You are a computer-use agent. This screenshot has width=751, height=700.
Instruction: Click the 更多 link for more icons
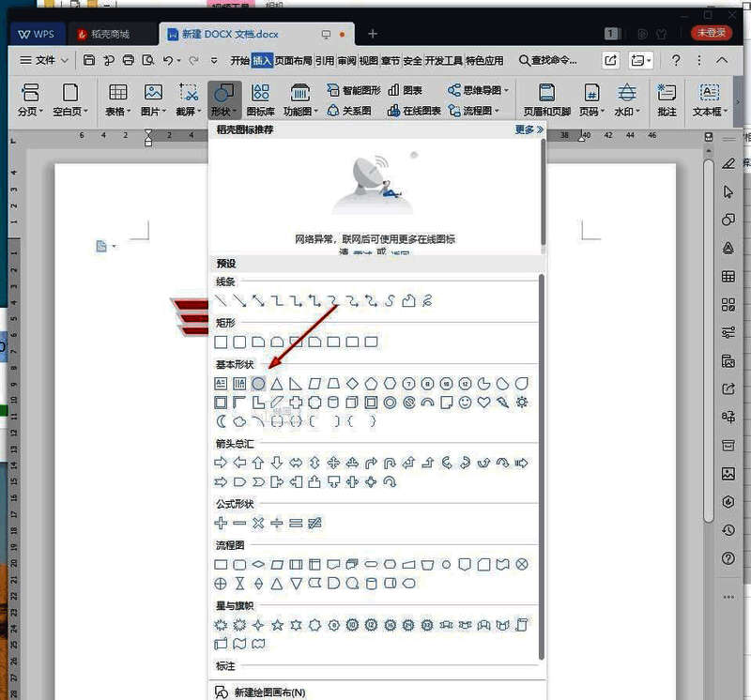(529, 129)
